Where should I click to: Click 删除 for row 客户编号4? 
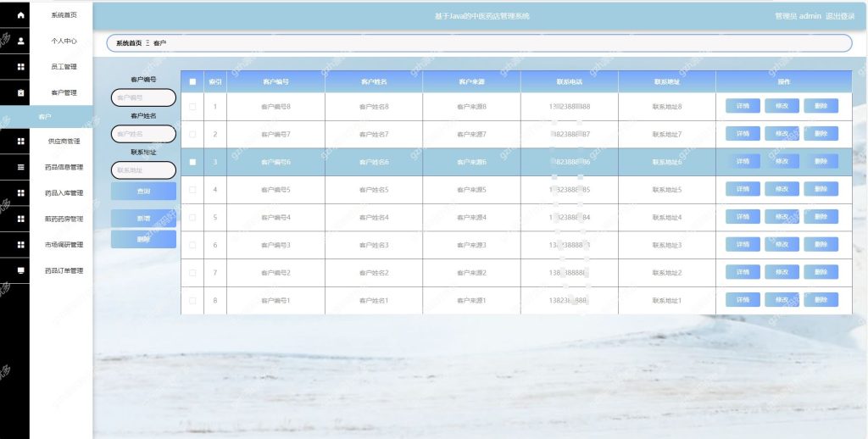pos(821,216)
